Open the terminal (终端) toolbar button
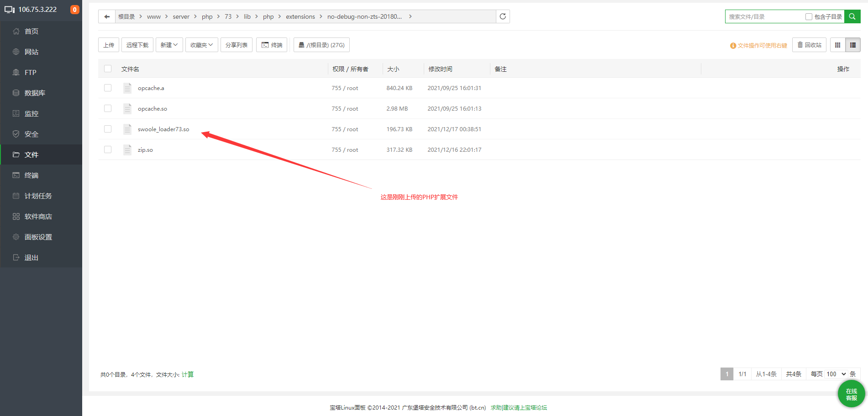868x416 pixels. [x=272, y=45]
